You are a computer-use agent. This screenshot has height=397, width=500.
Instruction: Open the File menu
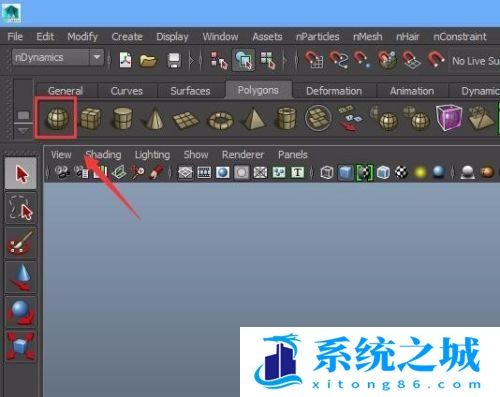point(15,36)
